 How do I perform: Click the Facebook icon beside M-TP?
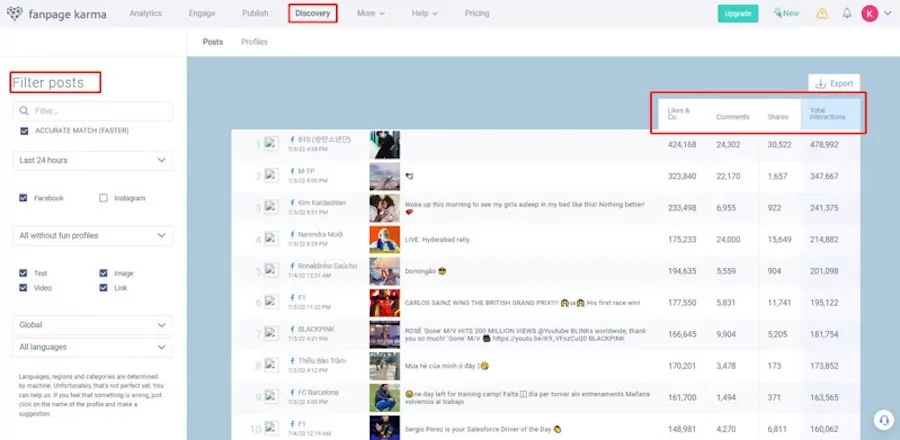[x=292, y=172]
